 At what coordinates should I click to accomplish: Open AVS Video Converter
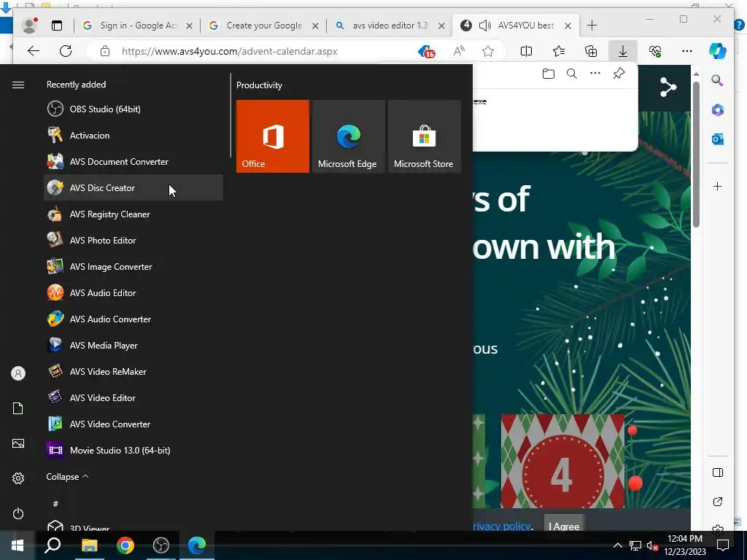coord(133,424)
